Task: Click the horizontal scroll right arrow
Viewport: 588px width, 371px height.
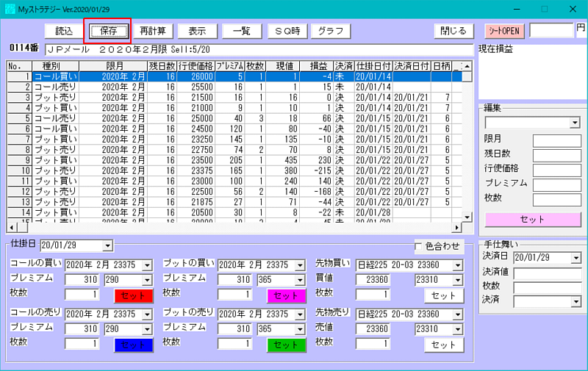Action: tap(456, 228)
